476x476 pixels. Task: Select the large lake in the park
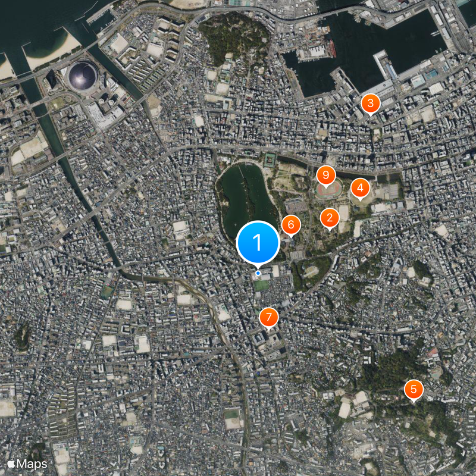coord(246,201)
